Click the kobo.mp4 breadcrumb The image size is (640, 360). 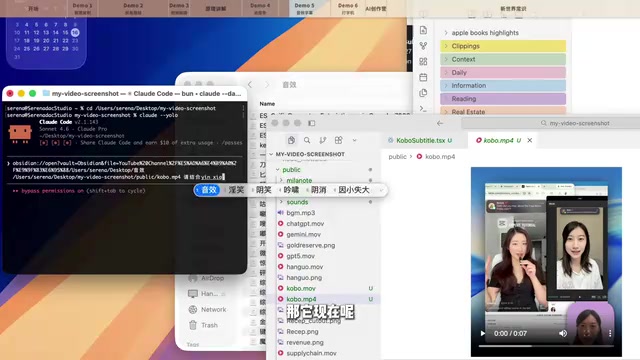(440, 156)
